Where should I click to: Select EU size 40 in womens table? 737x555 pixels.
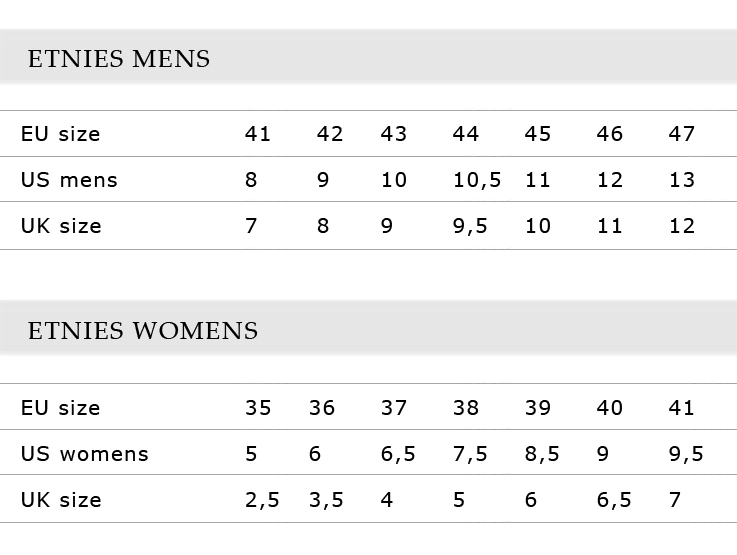[610, 407]
